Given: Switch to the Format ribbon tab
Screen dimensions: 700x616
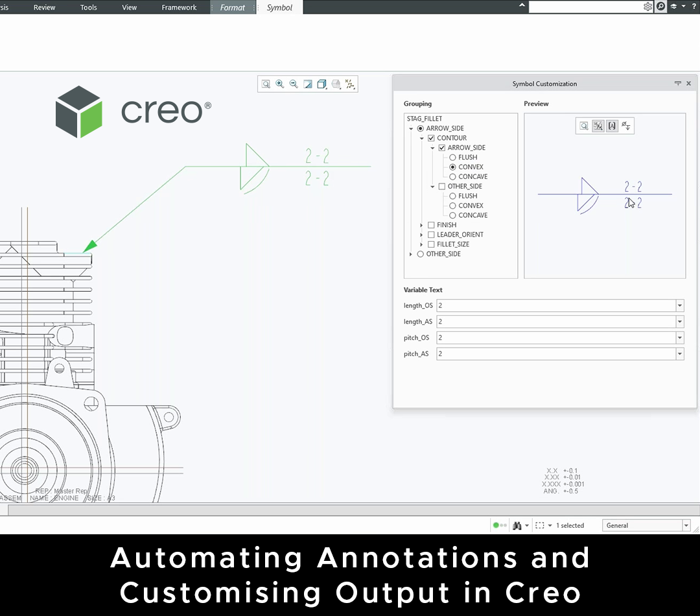Looking at the screenshot, I should click(233, 7).
